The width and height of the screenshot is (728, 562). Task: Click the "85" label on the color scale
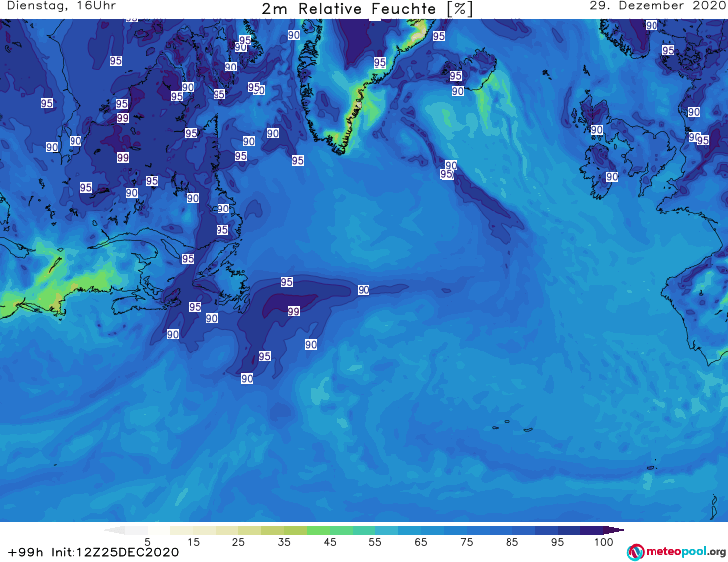tap(512, 542)
